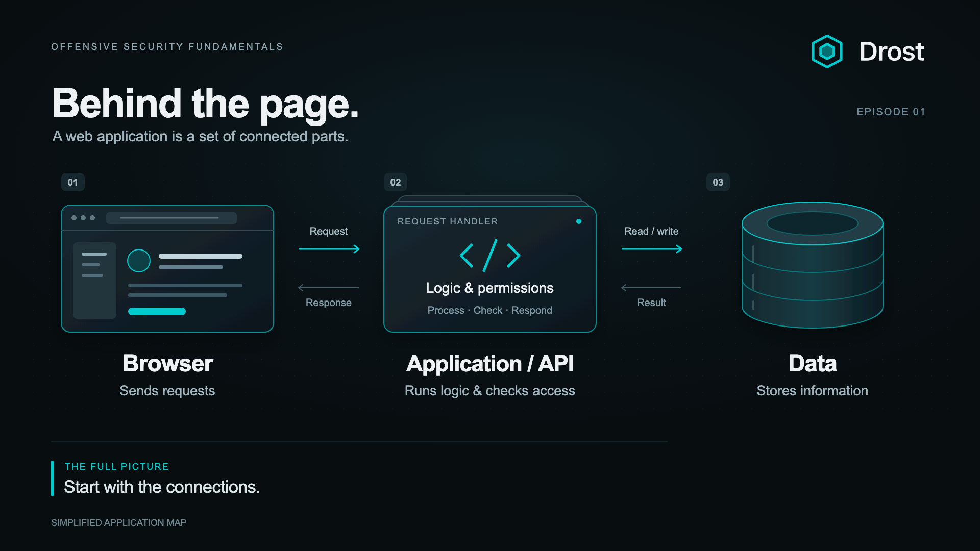Click the Response arrow pointing left
The width and height of the screenshot is (980, 551).
tap(329, 288)
